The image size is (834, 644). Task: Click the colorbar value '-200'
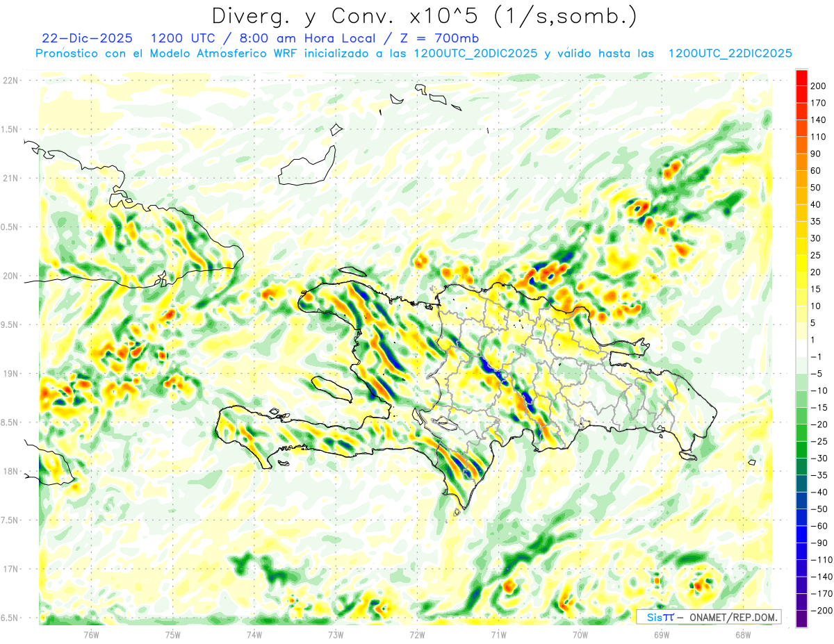(820, 611)
